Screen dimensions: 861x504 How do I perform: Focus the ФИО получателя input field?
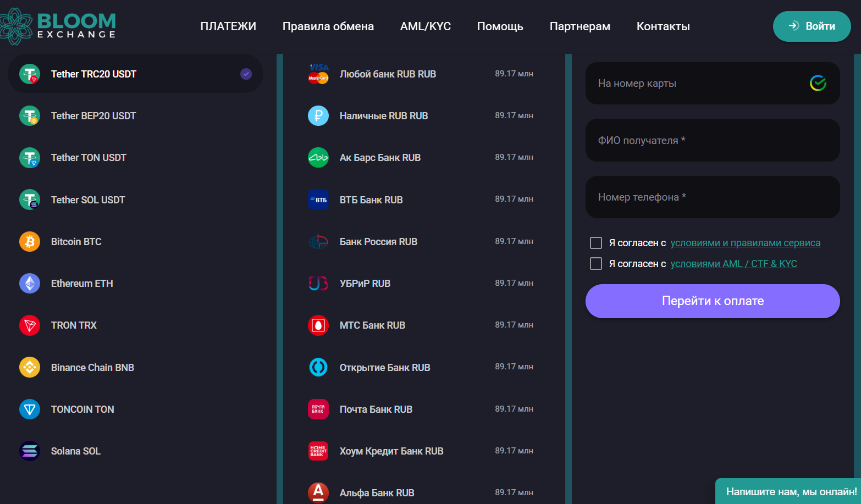[713, 140]
